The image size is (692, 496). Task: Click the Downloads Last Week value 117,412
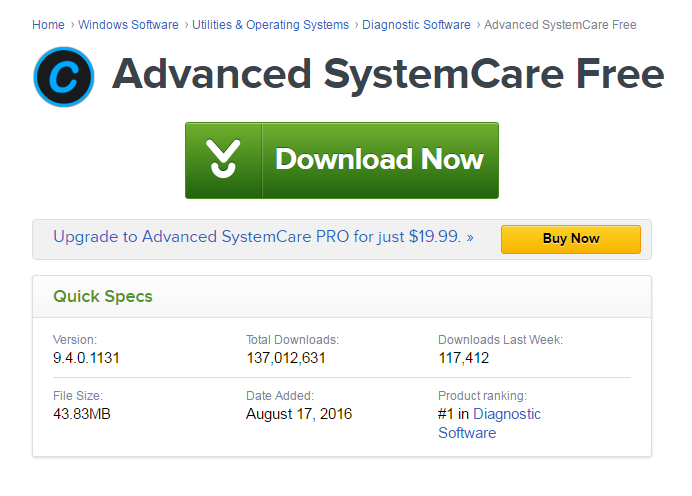(463, 358)
